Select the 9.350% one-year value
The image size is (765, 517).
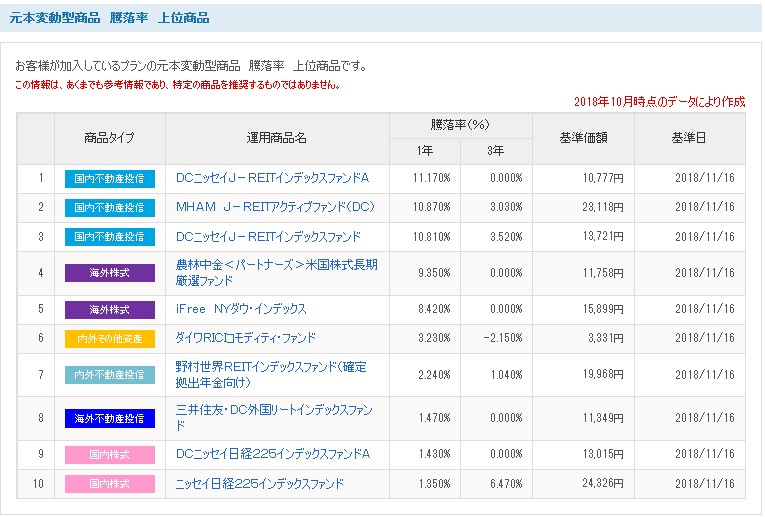tap(434, 273)
